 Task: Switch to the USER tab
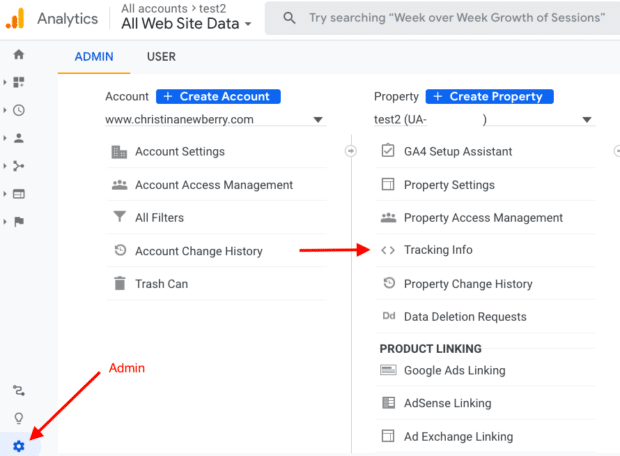tap(161, 57)
